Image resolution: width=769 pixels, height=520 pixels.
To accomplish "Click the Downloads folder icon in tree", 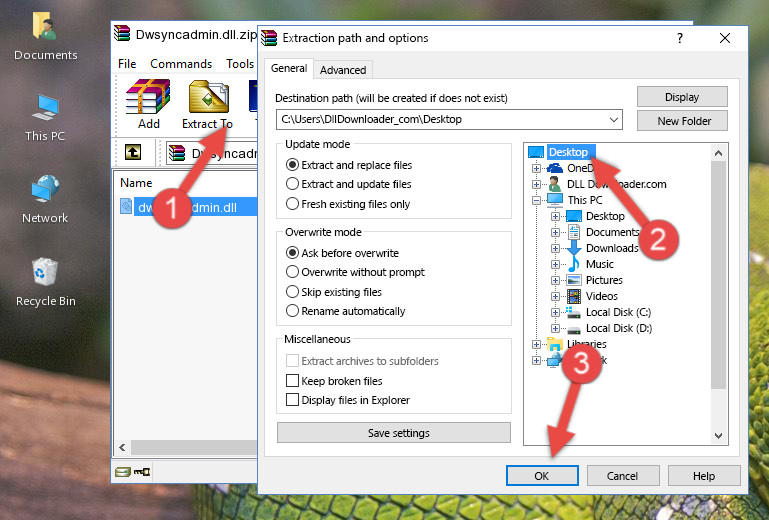I will point(574,248).
